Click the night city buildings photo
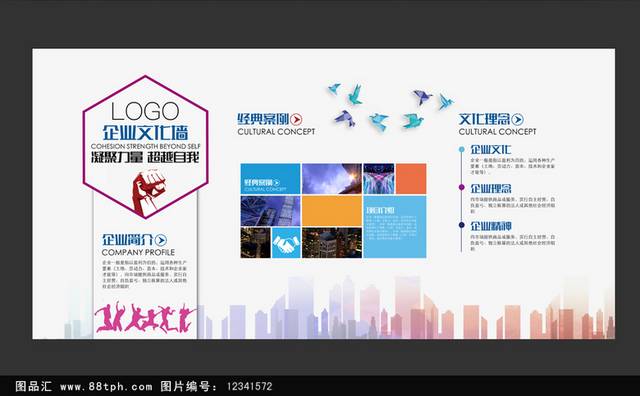The width and height of the screenshot is (640, 396). [x=332, y=243]
